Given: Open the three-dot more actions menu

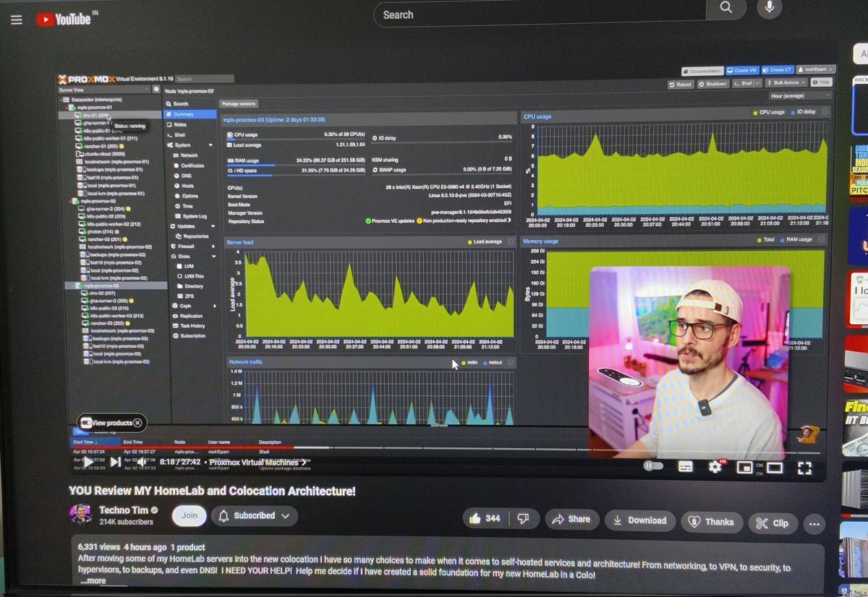Looking at the screenshot, I should 814,524.
